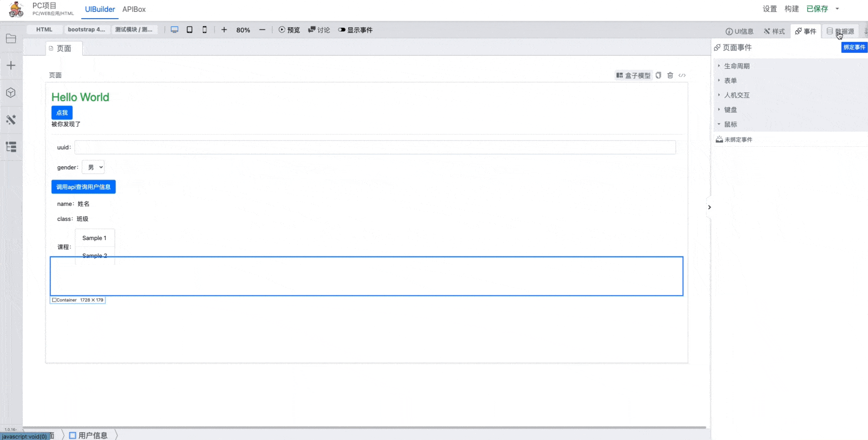Open the tree structure icon in sidebar
Image resolution: width=868 pixels, height=440 pixels.
point(11,147)
